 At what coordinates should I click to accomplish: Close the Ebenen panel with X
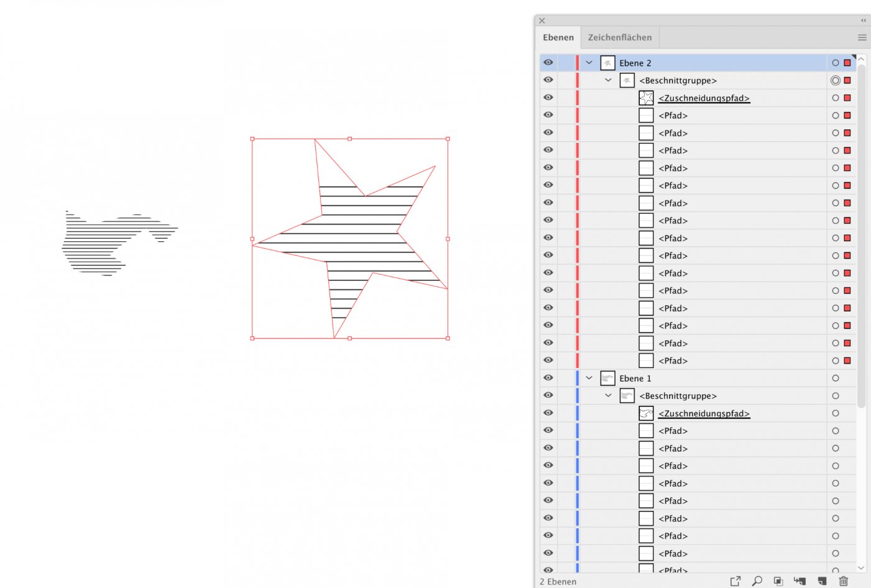[542, 21]
